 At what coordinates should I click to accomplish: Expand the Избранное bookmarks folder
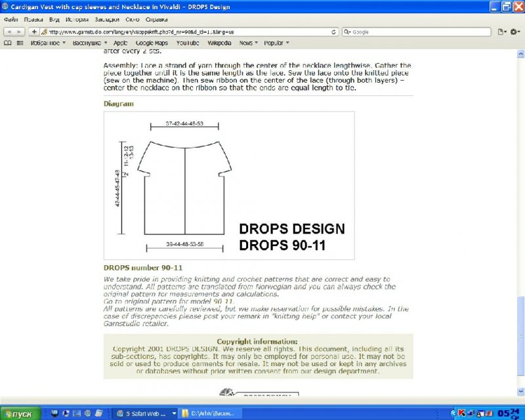48,43
